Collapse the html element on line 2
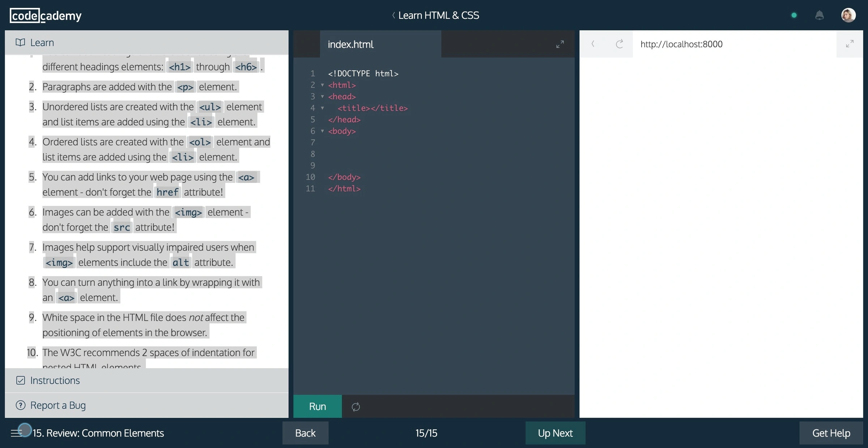Screen dimensions: 868x448 (x=322, y=85)
